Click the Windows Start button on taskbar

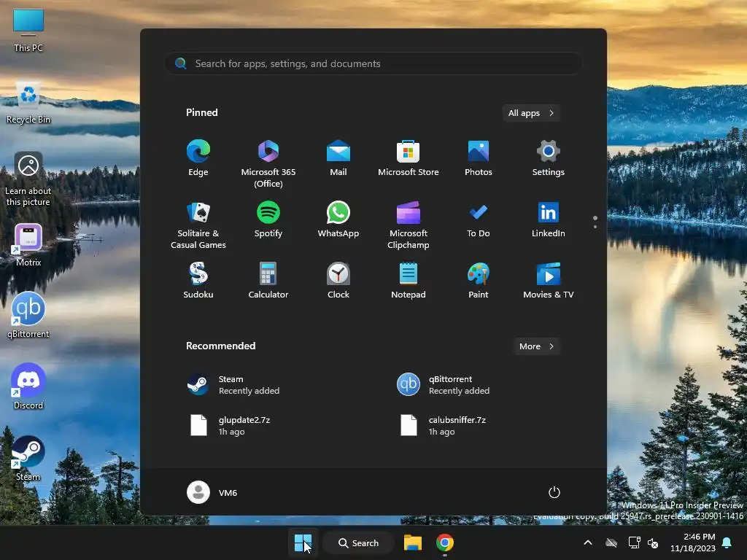coord(303,542)
